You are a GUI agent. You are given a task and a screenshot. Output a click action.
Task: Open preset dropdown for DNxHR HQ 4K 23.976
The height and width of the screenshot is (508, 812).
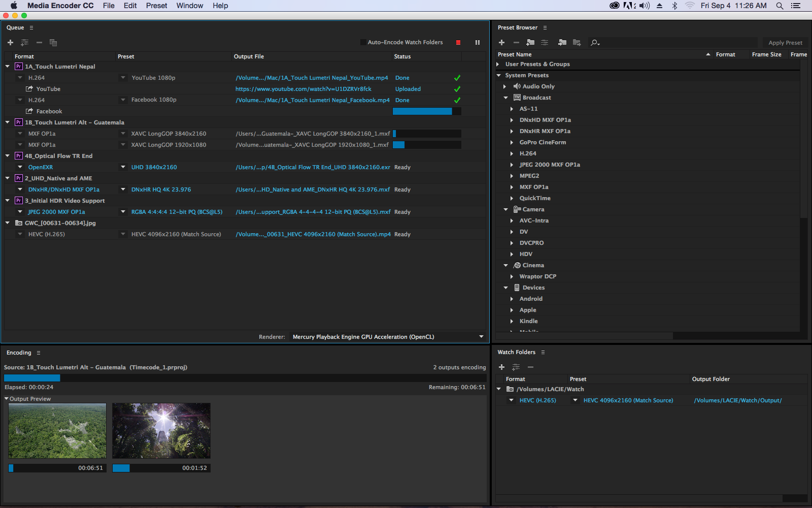(x=123, y=189)
